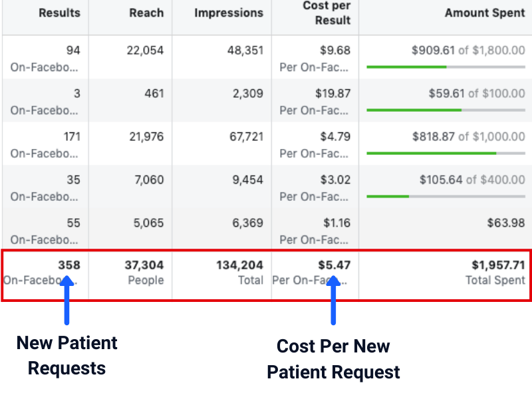Sort by the Results column header
Viewport: 532px width, 399px height.
[59, 13]
